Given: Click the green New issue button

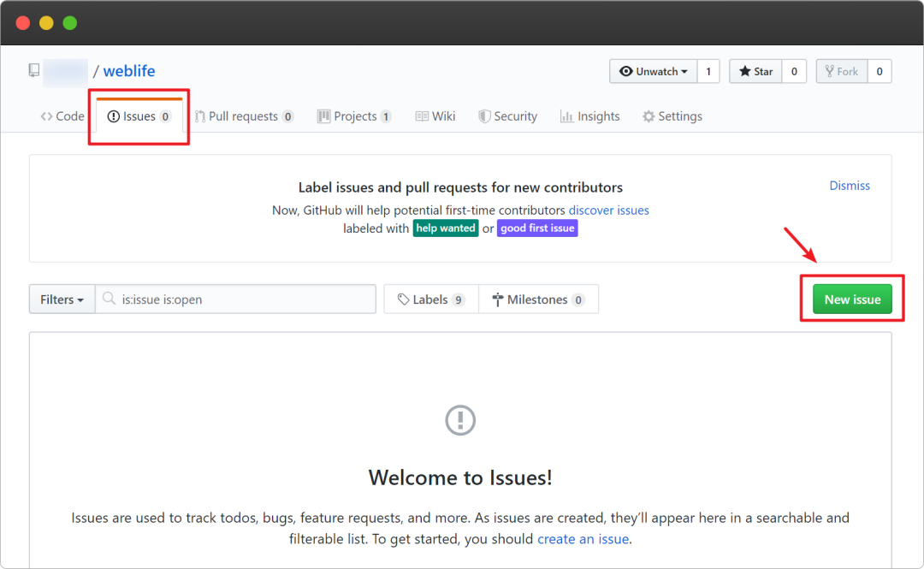Looking at the screenshot, I should tap(852, 299).
